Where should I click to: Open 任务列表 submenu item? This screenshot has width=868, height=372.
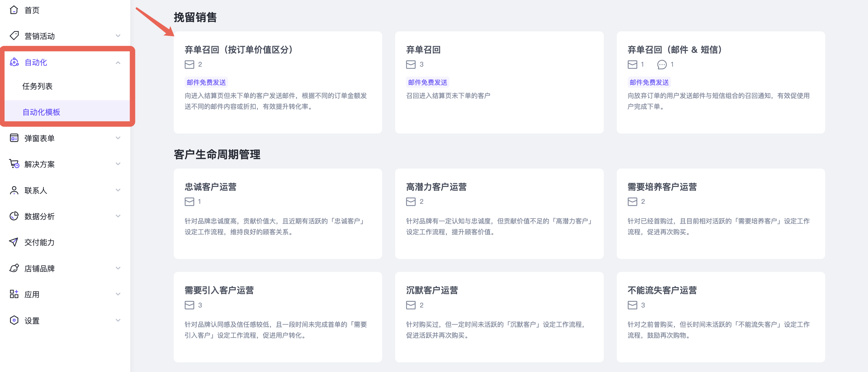tap(37, 86)
